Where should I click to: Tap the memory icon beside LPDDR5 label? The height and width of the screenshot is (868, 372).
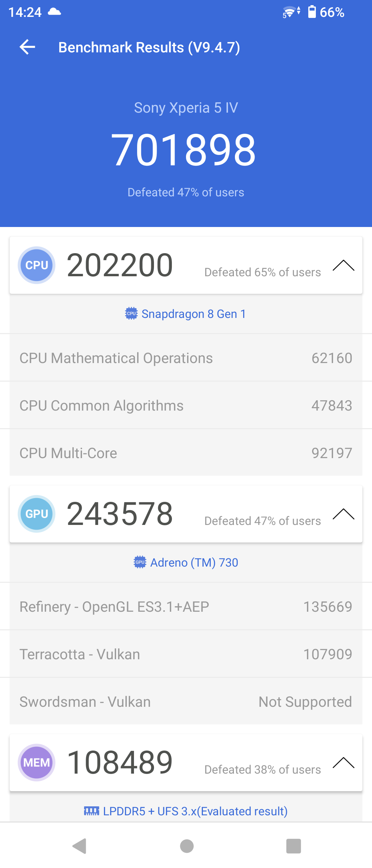tap(92, 811)
